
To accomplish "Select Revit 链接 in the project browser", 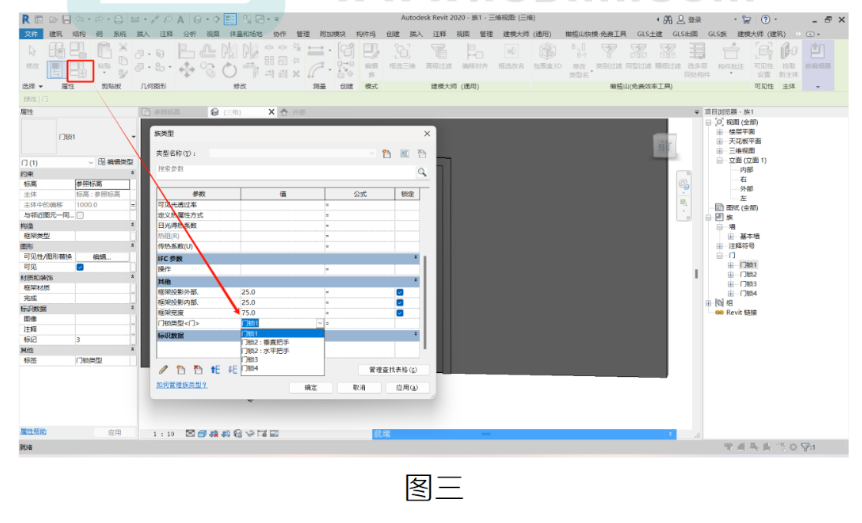I will [741, 312].
